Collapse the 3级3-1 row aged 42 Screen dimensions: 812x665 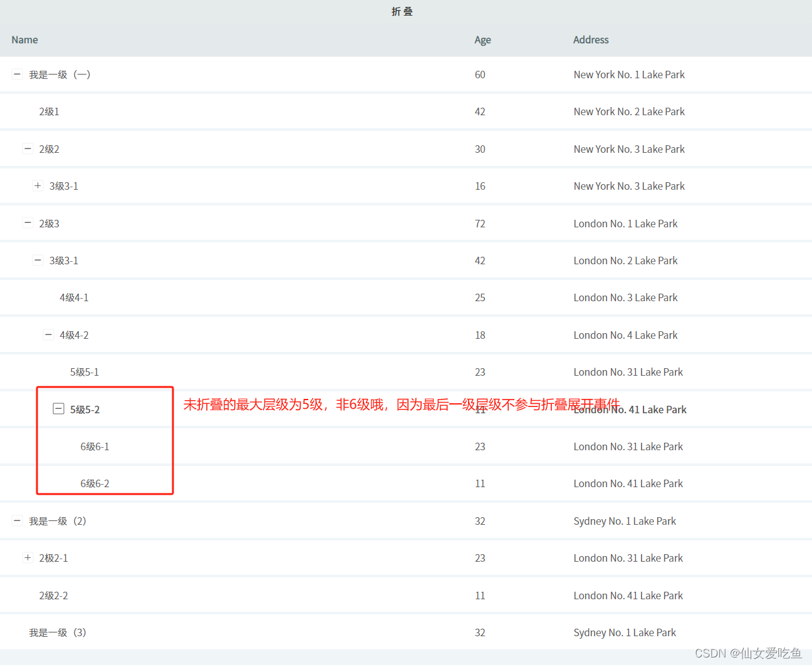click(38, 260)
